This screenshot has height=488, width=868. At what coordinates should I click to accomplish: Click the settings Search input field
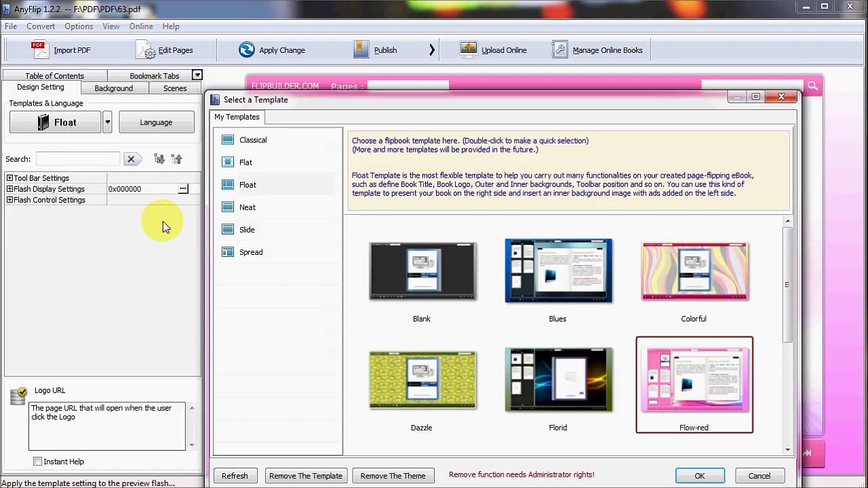click(x=78, y=159)
